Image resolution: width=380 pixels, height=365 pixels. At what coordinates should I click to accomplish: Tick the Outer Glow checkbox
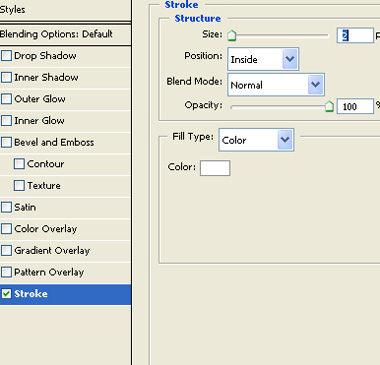tap(6, 99)
